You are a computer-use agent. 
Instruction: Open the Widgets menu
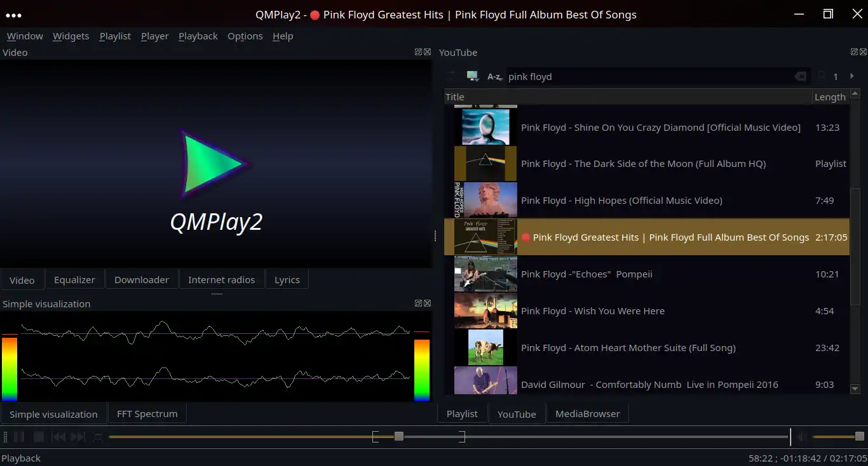pyautogui.click(x=71, y=36)
